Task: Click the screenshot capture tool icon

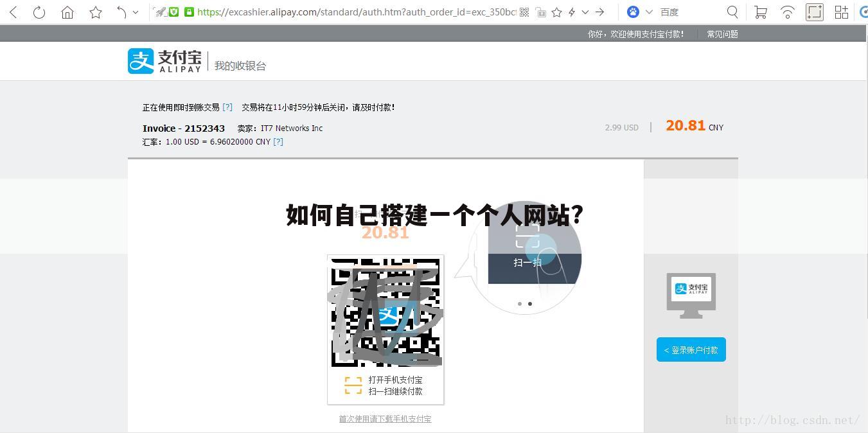Action: (815, 12)
